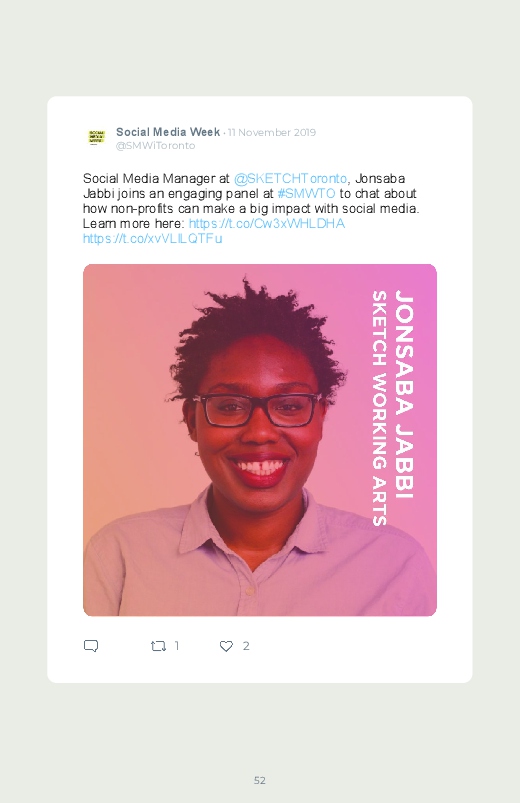This screenshot has height=803, width=520.
Task: Open the Social Media Week profile name
Action: [x=168, y=132]
